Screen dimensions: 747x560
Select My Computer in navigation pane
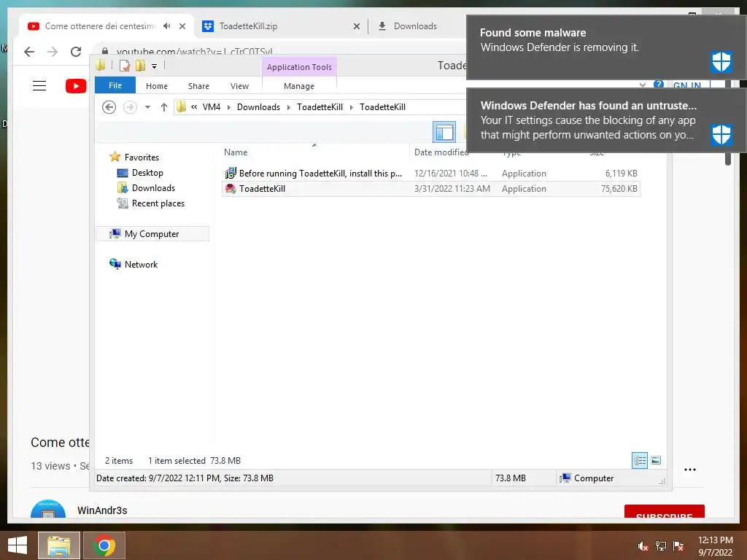pos(152,234)
